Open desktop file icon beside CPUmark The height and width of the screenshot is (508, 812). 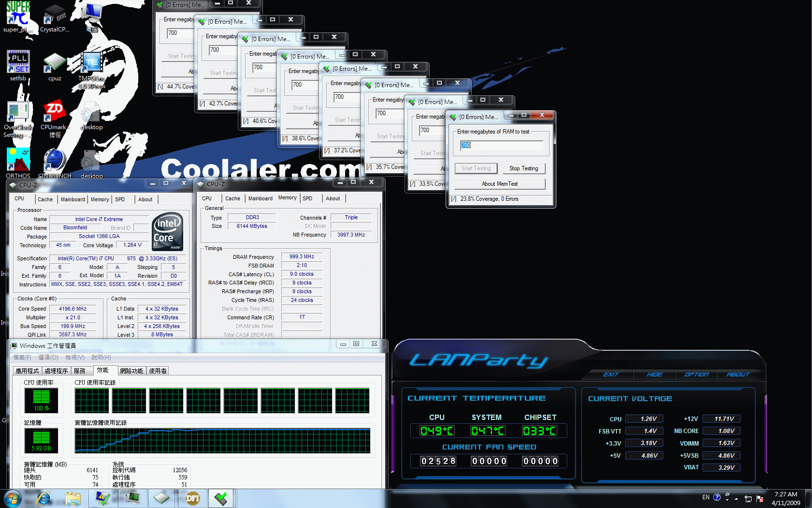coord(92,116)
